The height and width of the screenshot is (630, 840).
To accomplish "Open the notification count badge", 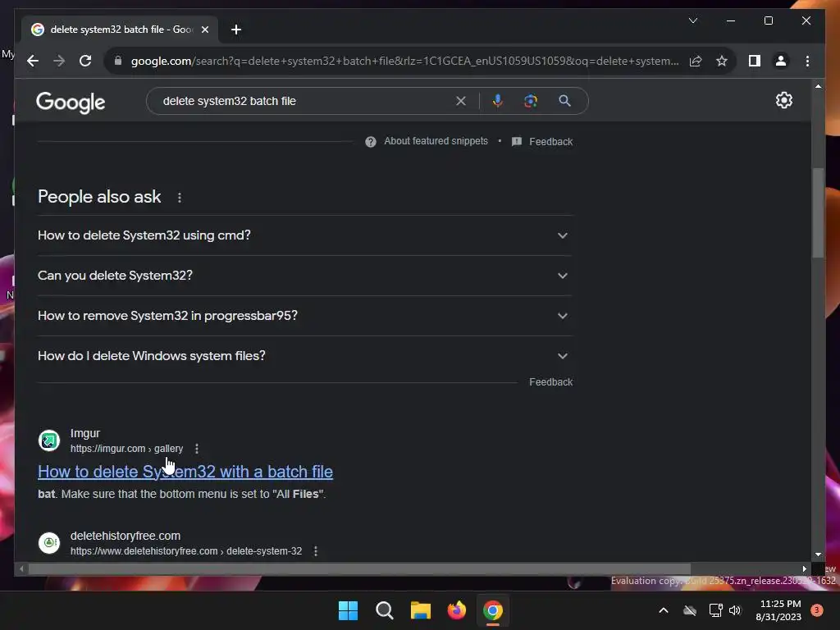I will coord(817,610).
